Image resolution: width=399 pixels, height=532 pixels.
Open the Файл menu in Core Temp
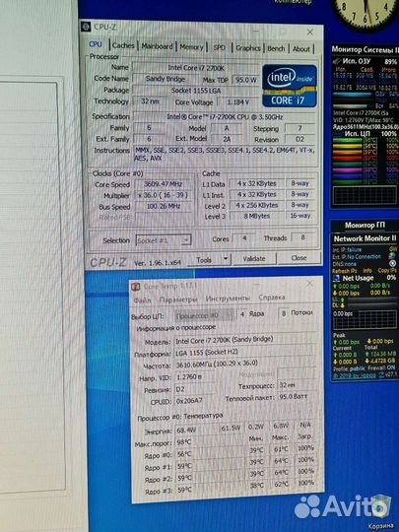click(x=142, y=300)
